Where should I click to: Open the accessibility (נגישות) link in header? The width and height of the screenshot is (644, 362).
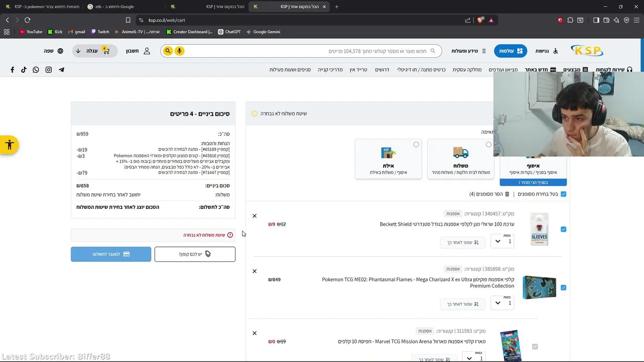tap(547, 51)
